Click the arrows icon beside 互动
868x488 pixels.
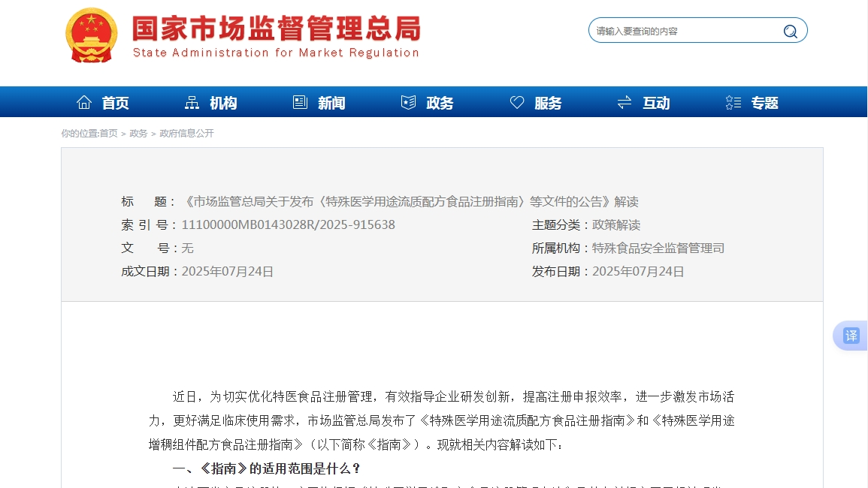pyautogui.click(x=625, y=103)
